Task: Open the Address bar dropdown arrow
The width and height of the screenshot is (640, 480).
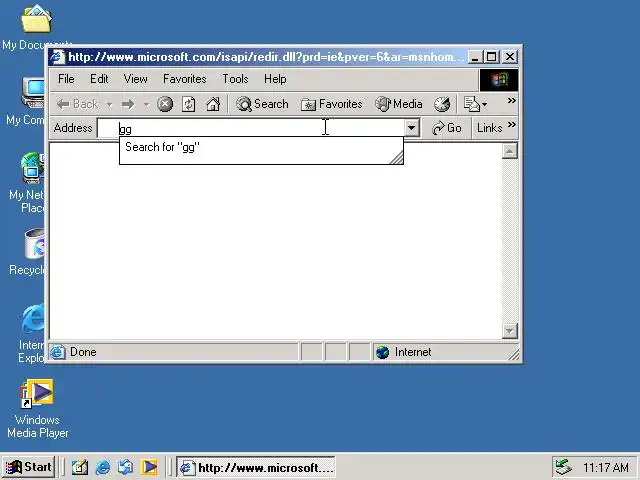Action: [412, 128]
